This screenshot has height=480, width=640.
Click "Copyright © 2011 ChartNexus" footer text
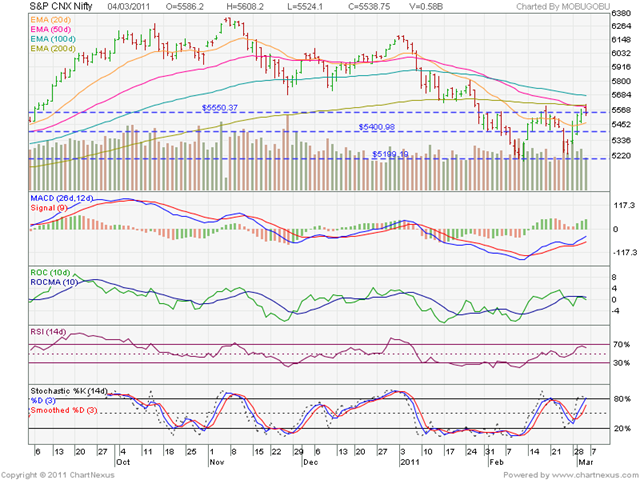point(58,475)
